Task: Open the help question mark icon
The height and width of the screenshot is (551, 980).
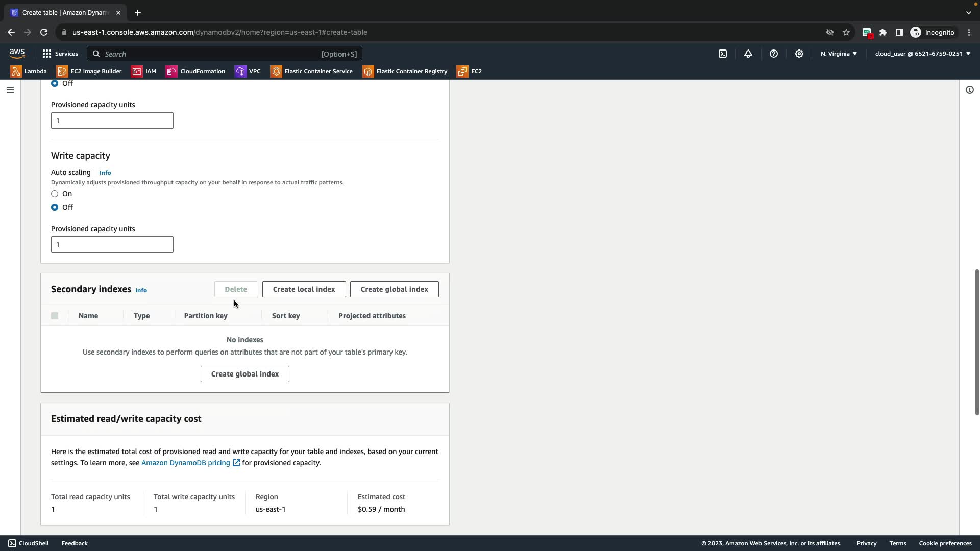Action: coord(774,54)
